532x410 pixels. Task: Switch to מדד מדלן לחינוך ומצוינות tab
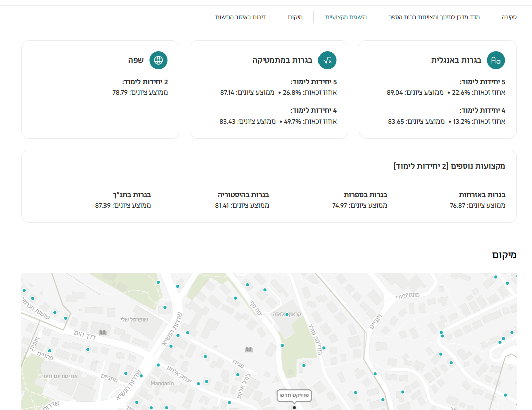[434, 17]
